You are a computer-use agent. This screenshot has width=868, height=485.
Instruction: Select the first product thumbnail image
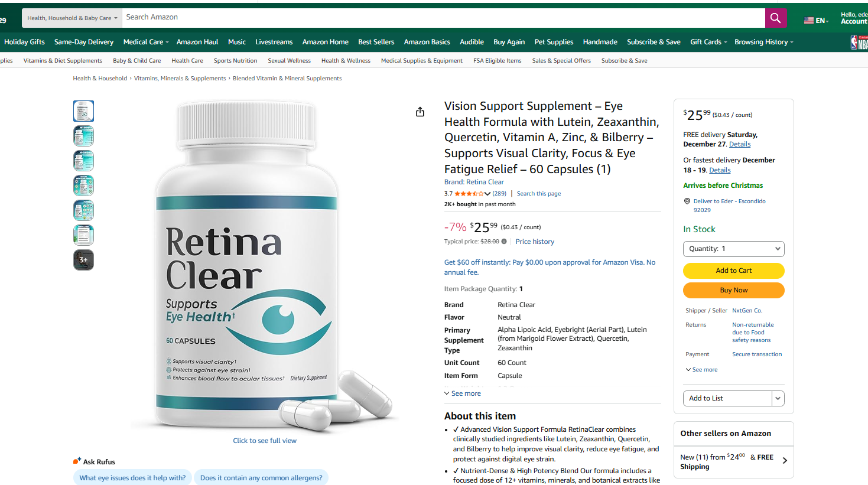click(83, 111)
